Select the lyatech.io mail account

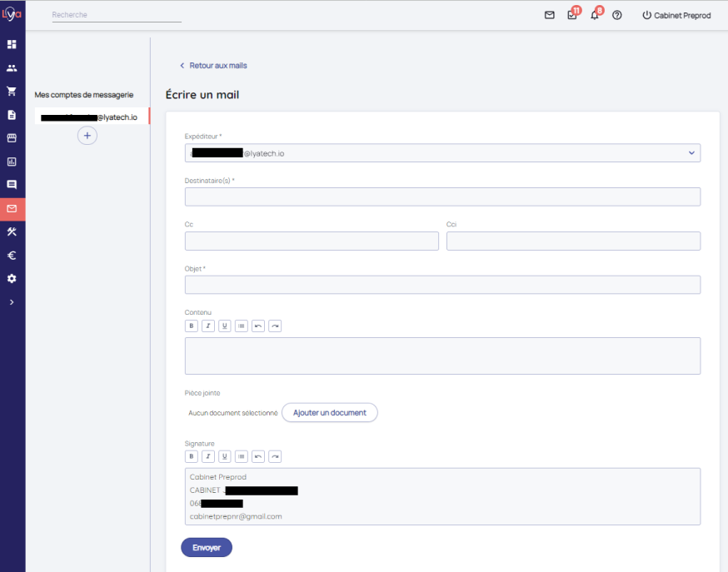point(89,117)
